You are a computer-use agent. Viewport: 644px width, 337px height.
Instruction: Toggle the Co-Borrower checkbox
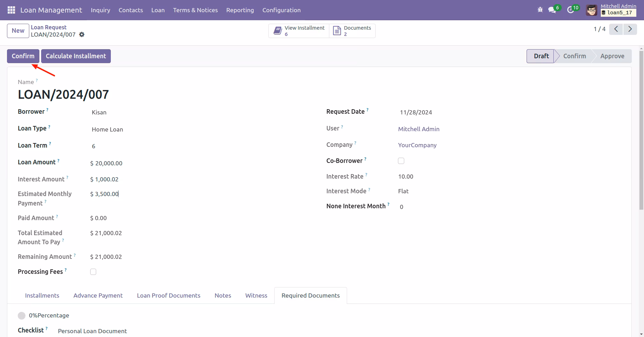[401, 161]
